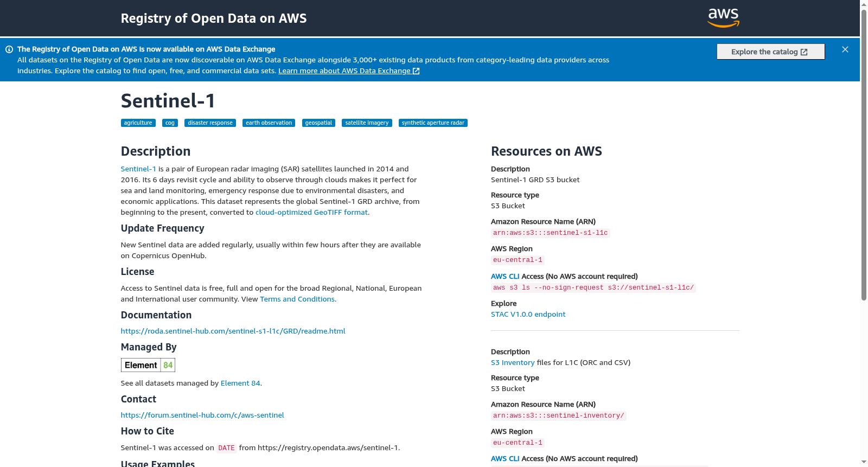Open the first AWS CLI link
Screen dimensions: 868x467
505,277
